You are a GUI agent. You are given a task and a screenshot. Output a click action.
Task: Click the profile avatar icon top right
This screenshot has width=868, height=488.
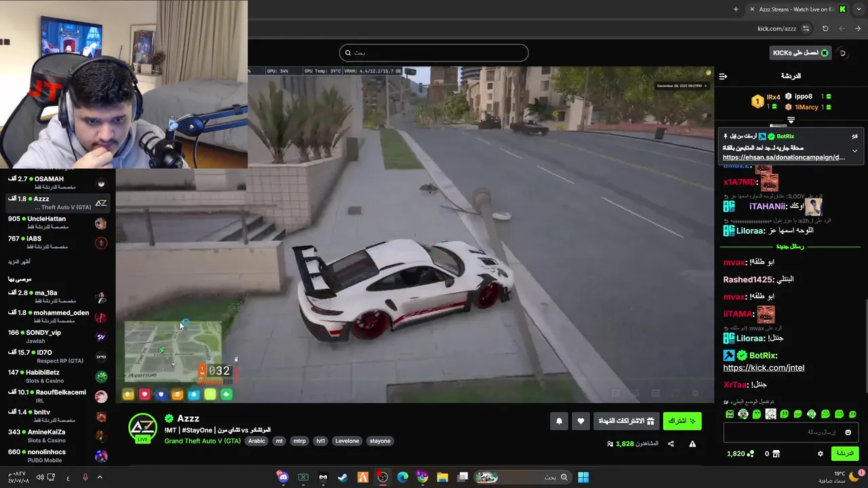point(843,53)
